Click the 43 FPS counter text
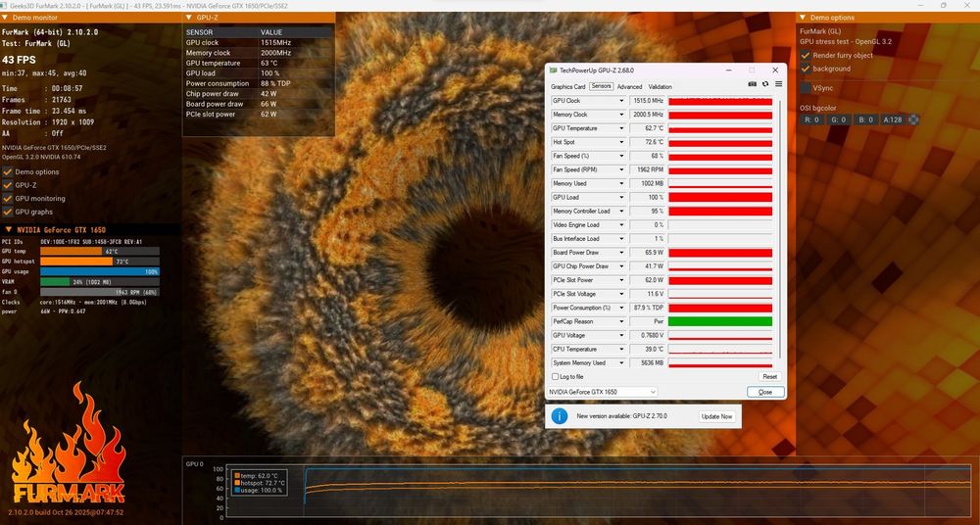The width and height of the screenshot is (980, 525). click(19, 60)
